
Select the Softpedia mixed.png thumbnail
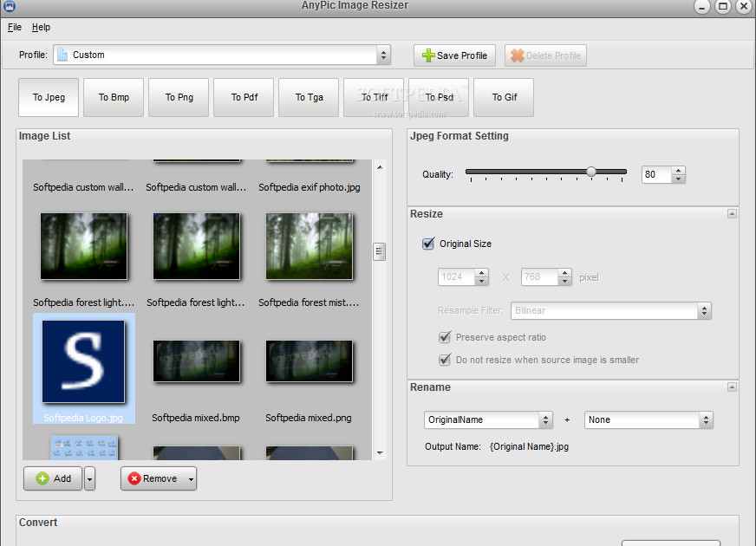(309, 361)
